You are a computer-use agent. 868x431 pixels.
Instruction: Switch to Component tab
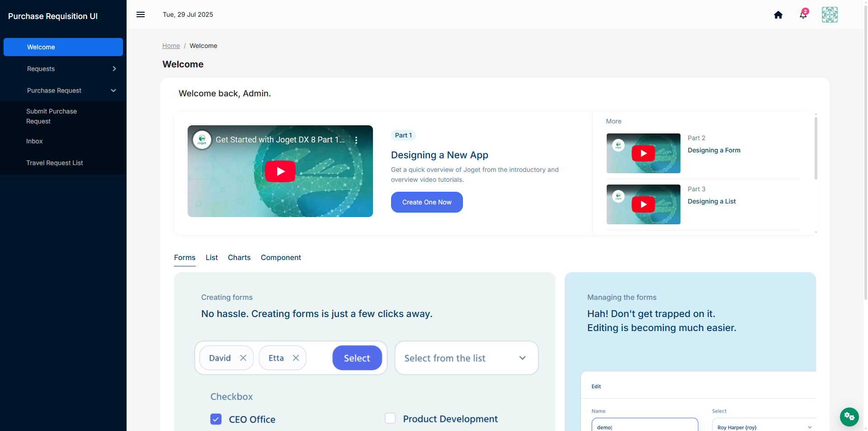click(x=281, y=257)
